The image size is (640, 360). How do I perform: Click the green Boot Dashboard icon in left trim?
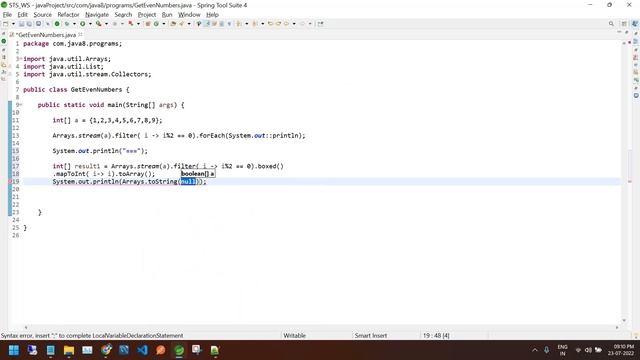point(4,41)
